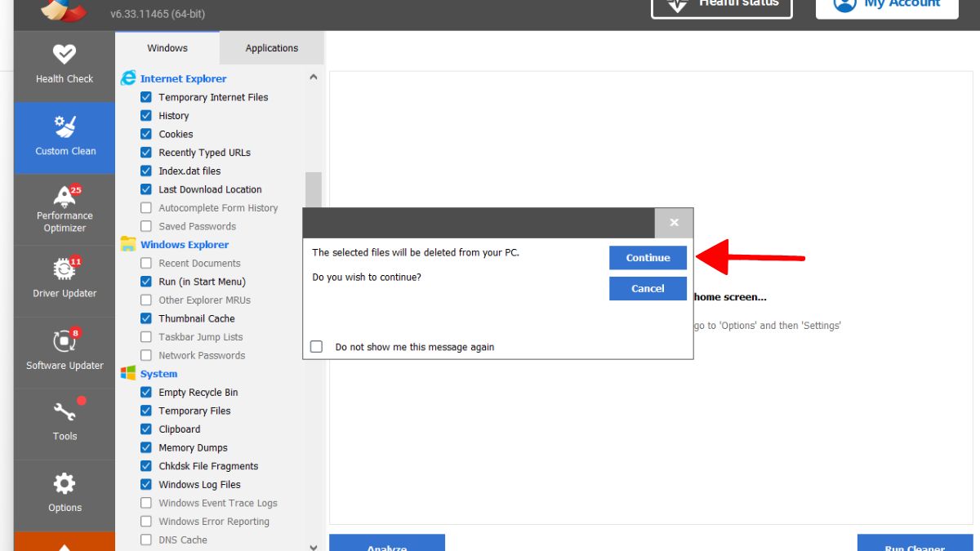980x551 pixels.
Task: Click the My Account user icon
Action: [844, 3]
